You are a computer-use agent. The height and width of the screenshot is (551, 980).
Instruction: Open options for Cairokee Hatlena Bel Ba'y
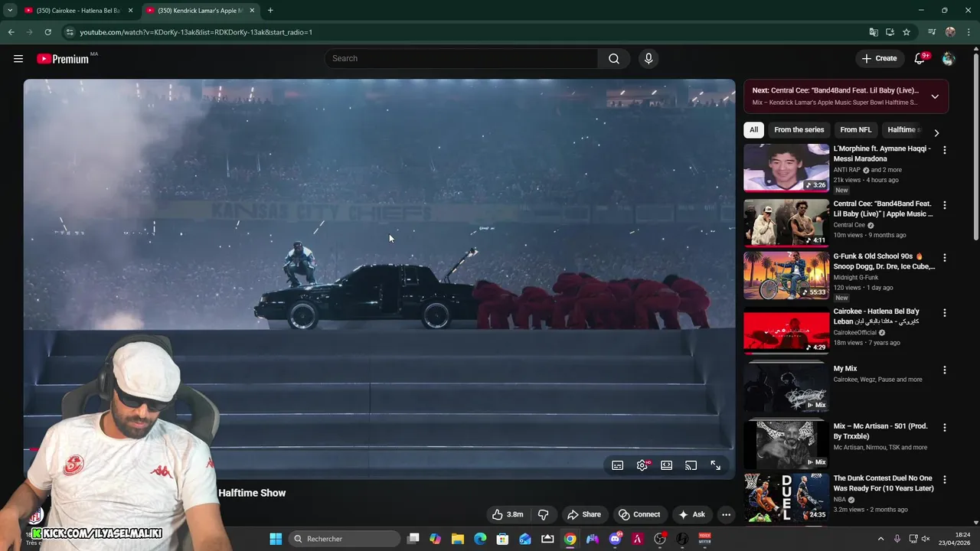pyautogui.click(x=945, y=313)
